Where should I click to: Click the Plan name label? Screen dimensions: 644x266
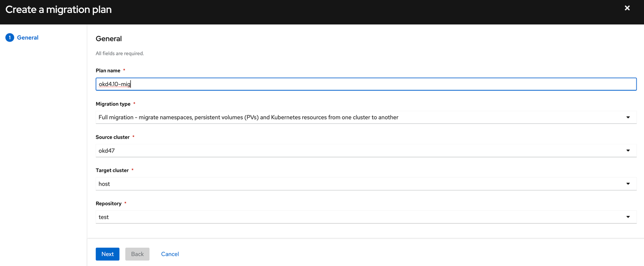[x=108, y=71]
